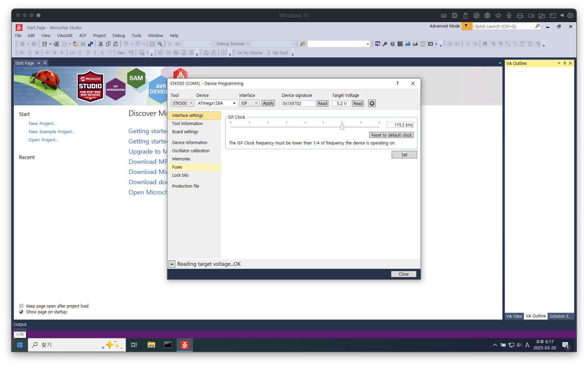Viewport: 588px width, 366px height.
Task: Click the Save All toolbar icon
Action: [90, 44]
